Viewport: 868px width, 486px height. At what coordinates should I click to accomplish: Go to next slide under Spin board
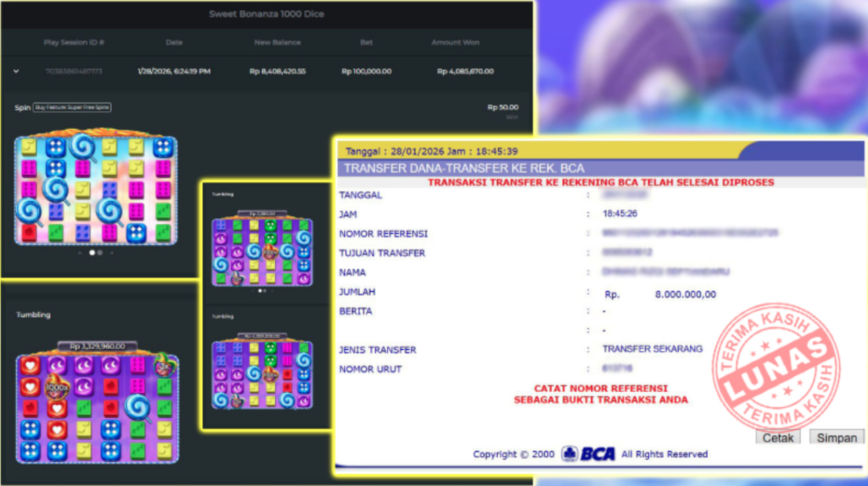click(x=112, y=253)
